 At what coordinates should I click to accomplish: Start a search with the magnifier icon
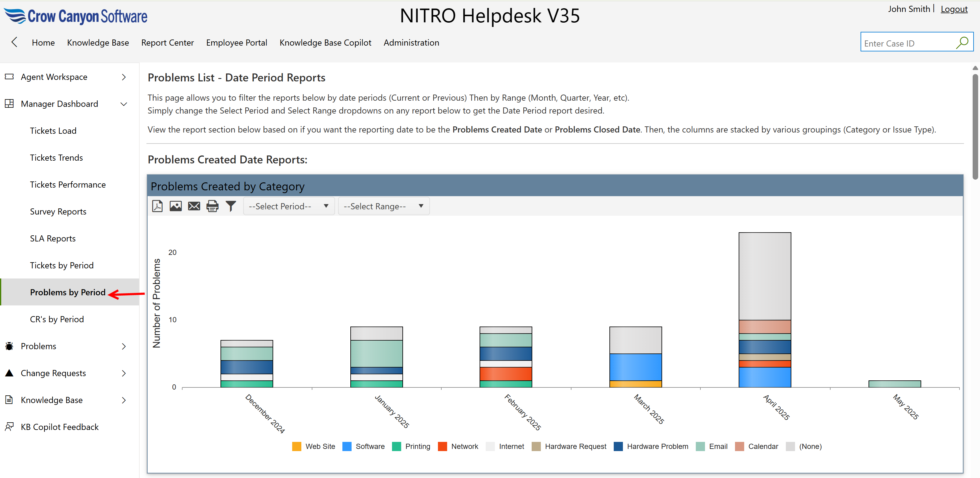click(963, 42)
